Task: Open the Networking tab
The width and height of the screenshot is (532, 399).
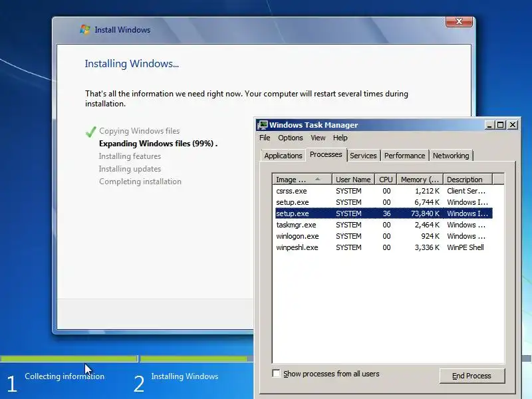Action: pyautogui.click(x=451, y=156)
